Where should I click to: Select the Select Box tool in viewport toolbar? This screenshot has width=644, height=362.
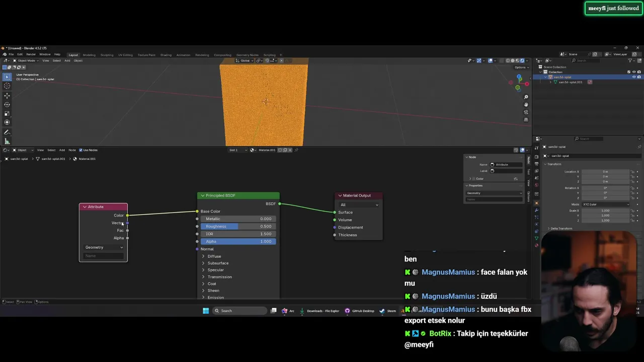click(7, 77)
